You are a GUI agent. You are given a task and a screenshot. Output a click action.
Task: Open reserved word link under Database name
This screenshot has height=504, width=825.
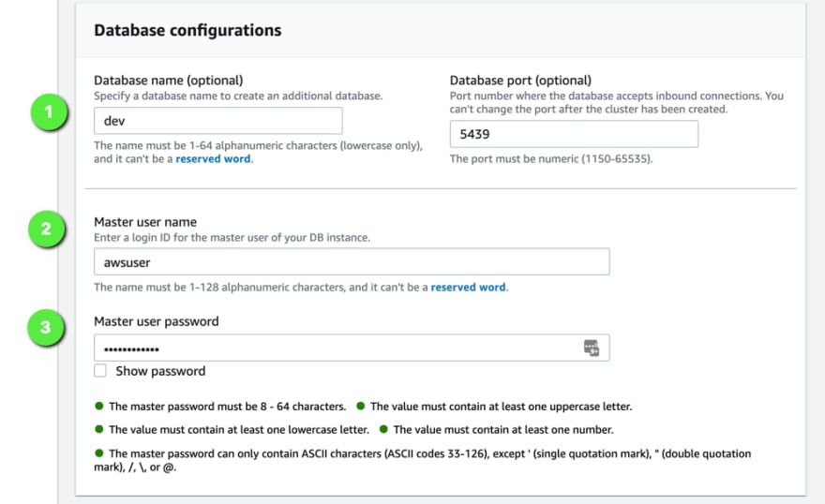(213, 158)
